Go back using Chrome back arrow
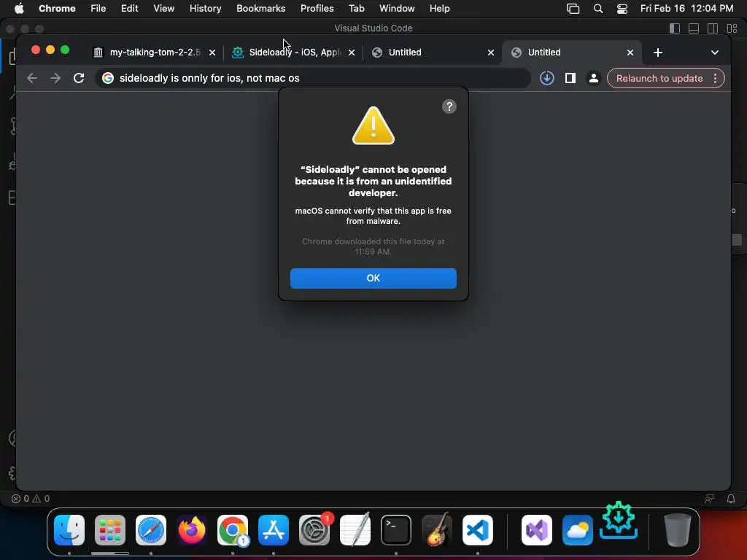The width and height of the screenshot is (747, 560). tap(32, 78)
